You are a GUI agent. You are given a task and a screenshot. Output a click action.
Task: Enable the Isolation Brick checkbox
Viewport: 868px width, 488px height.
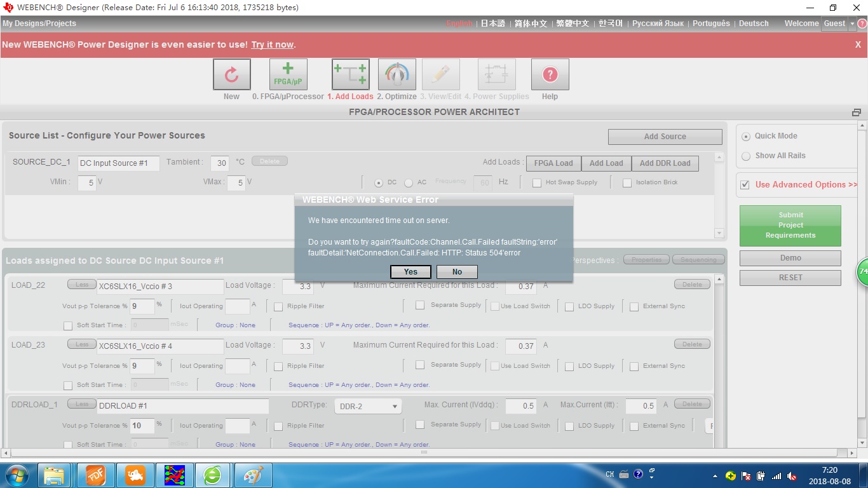[x=627, y=183]
